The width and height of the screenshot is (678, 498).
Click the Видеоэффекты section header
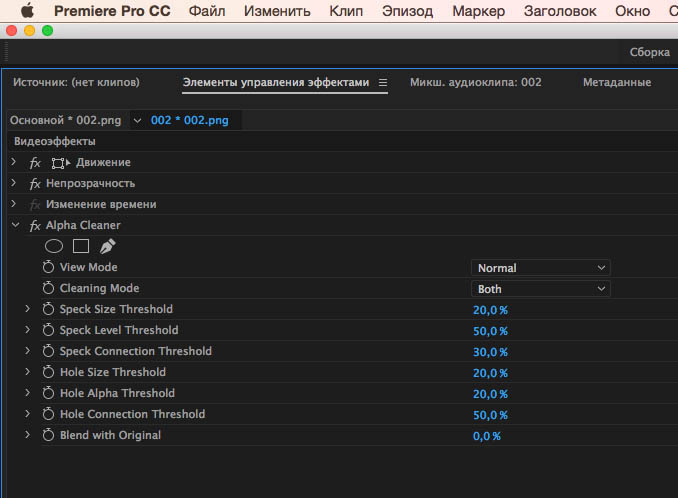click(54, 141)
